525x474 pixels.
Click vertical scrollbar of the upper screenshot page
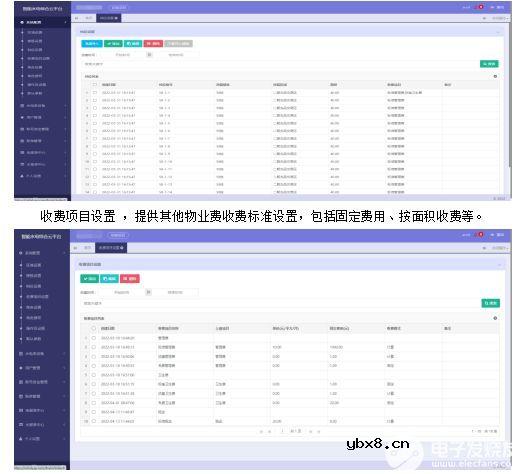pyautogui.click(x=510, y=94)
